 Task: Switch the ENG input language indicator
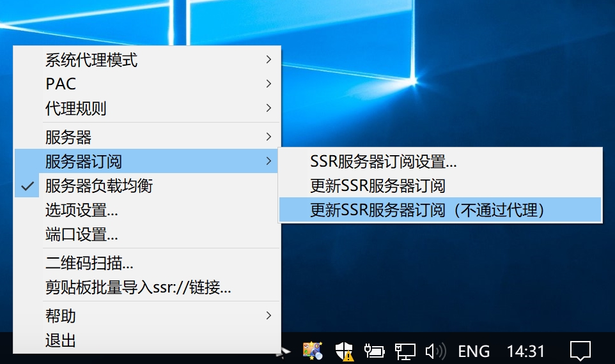[x=474, y=351]
